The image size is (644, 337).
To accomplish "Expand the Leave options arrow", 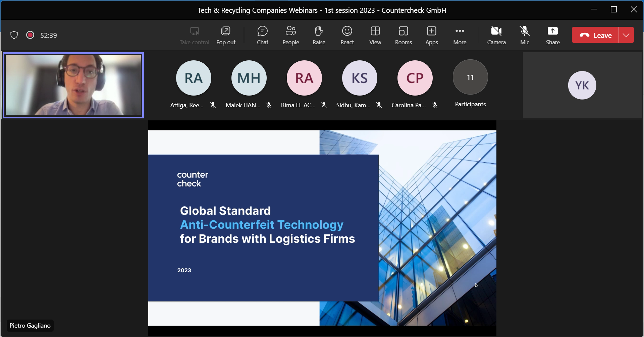I will tap(626, 35).
